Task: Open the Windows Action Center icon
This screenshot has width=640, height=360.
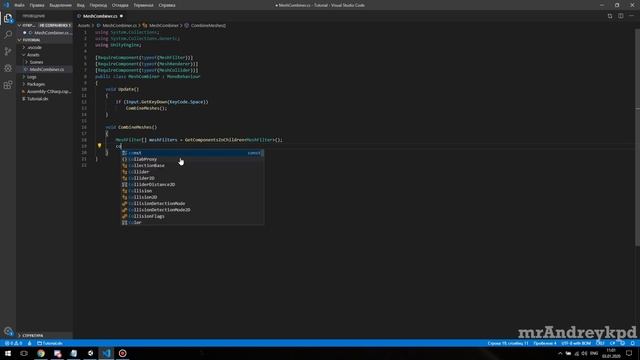Action: click(x=629, y=353)
